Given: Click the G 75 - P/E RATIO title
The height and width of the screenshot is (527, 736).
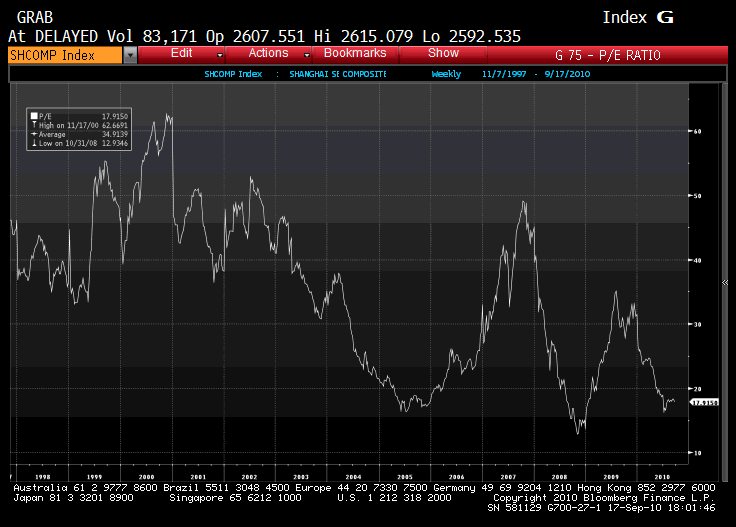Looking at the screenshot, I should pos(607,55).
